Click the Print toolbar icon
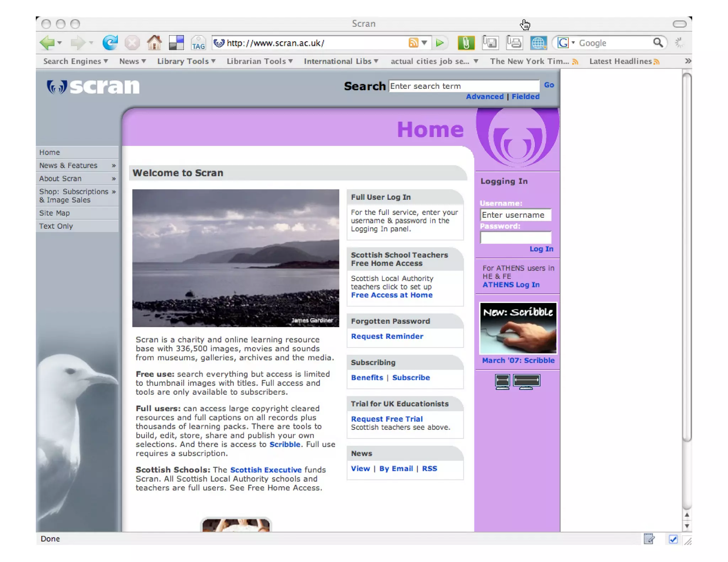The image size is (728, 562). pos(514,43)
